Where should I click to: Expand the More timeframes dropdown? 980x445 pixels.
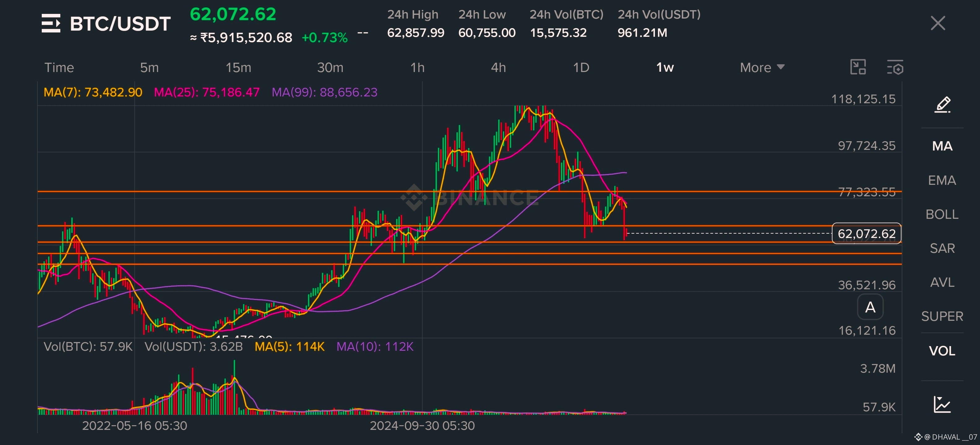(x=762, y=68)
